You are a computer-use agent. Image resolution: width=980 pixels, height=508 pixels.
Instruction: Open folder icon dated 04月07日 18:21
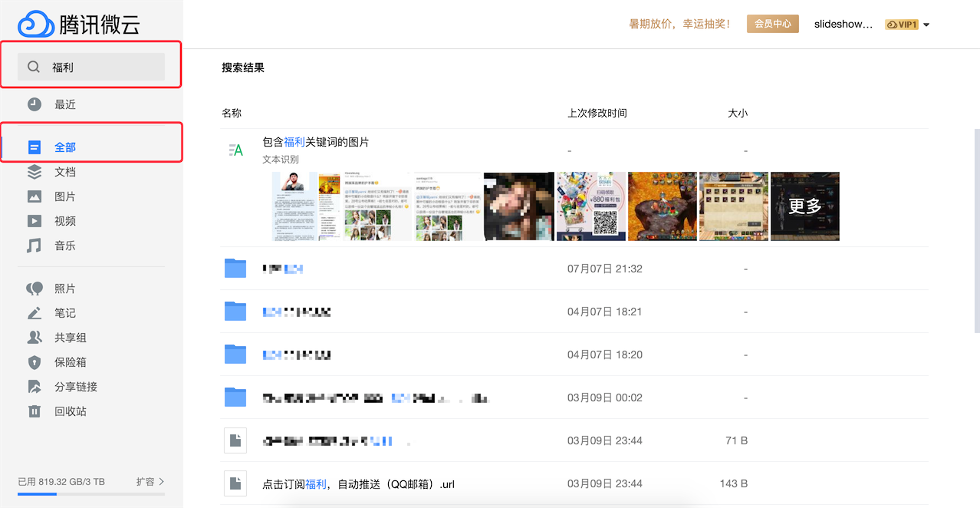[235, 312]
